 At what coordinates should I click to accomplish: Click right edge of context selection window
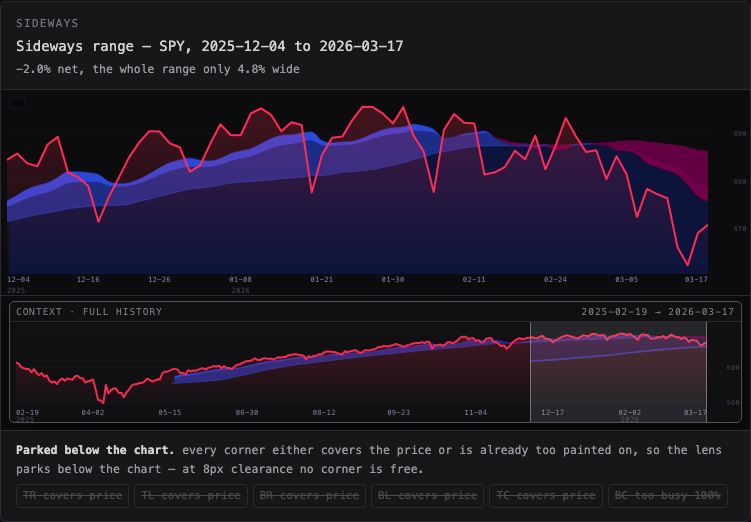click(706, 372)
